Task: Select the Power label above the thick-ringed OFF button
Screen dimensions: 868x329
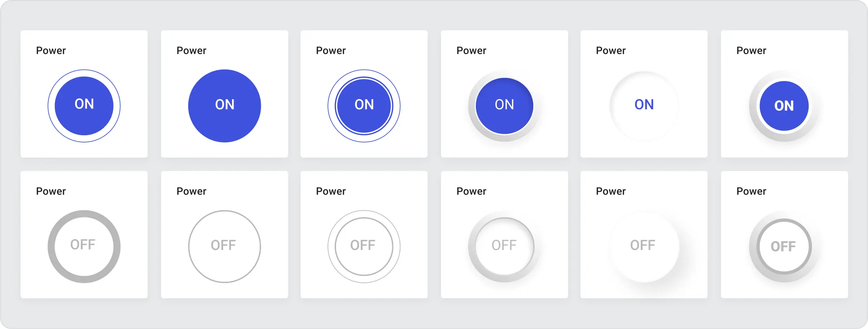Action: tap(51, 191)
